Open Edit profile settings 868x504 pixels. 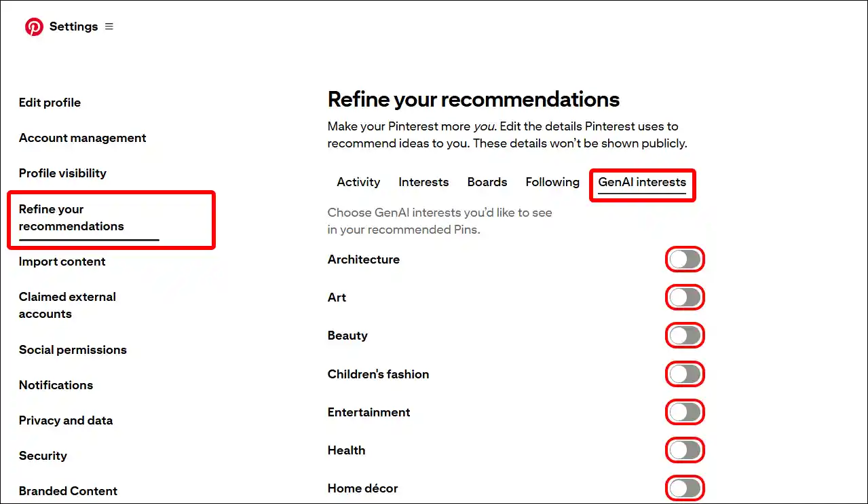point(50,103)
